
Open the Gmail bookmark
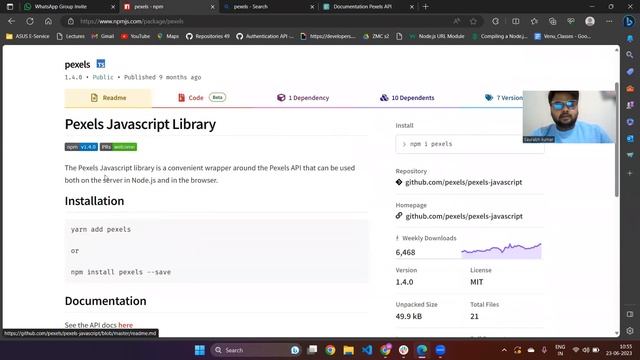tap(103, 36)
